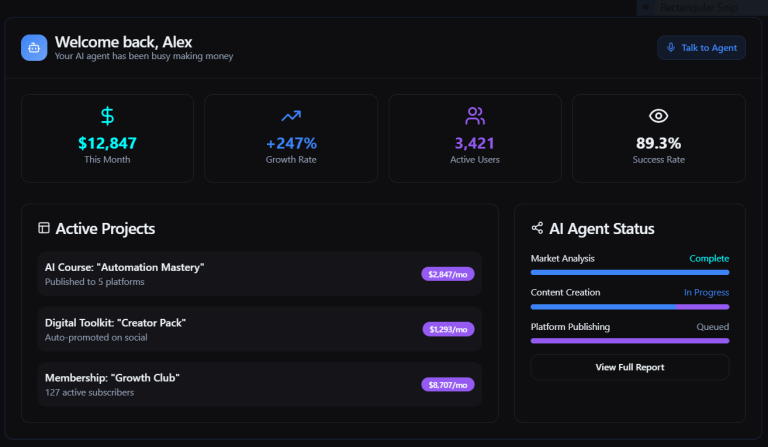This screenshot has width=768, height=447.
Task: Click the trending-up growth arrow icon
Action: point(291,116)
